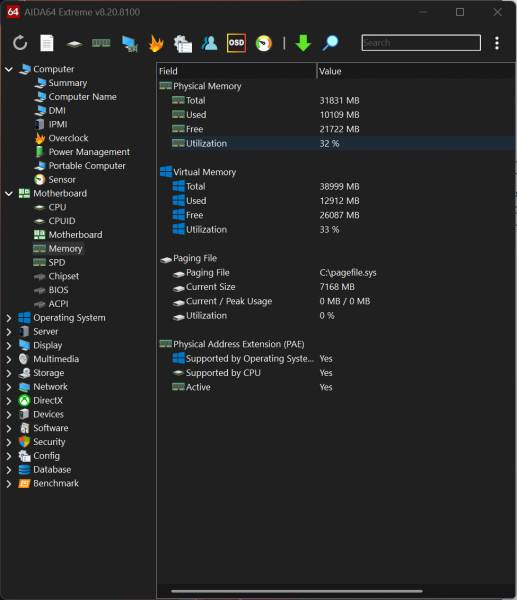The width and height of the screenshot is (517, 600).
Task: Expand the Storage node
Action: tap(9, 373)
